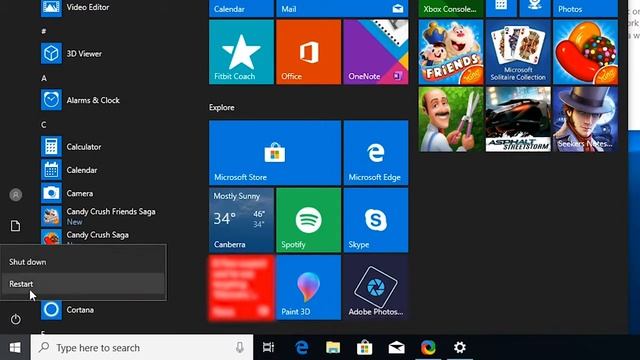The image size is (640, 360).
Task: Open the Candy Crush Friends game tile
Action: click(x=451, y=52)
